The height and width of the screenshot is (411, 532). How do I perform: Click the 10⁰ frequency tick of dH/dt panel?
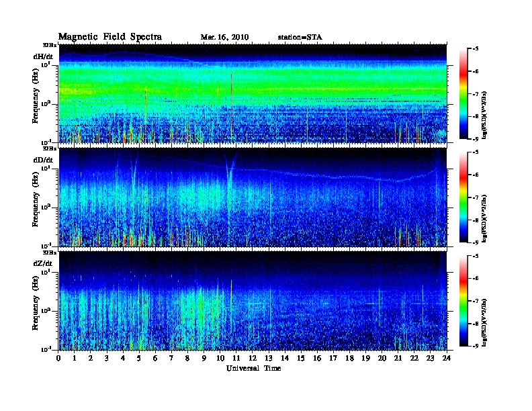[45, 103]
